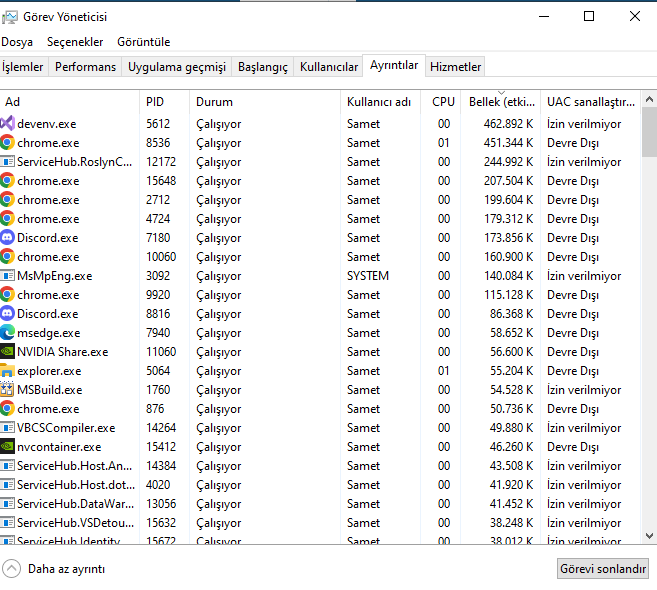
Task: Click the Görevi sonlandır button
Action: pyautogui.click(x=603, y=569)
